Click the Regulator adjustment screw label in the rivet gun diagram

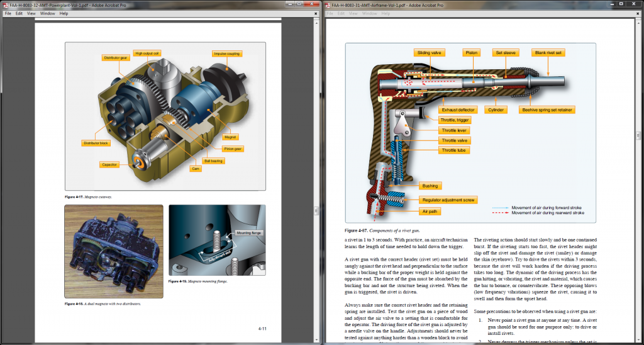click(x=448, y=200)
